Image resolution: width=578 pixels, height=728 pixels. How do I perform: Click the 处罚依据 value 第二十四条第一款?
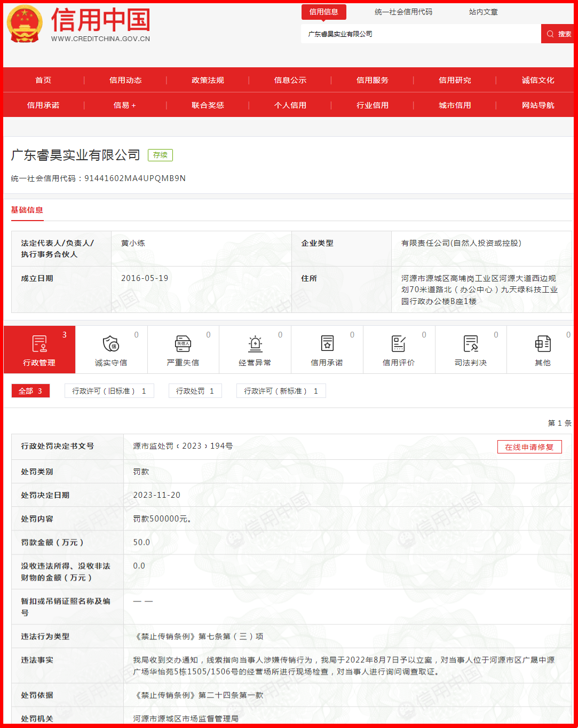(x=198, y=695)
